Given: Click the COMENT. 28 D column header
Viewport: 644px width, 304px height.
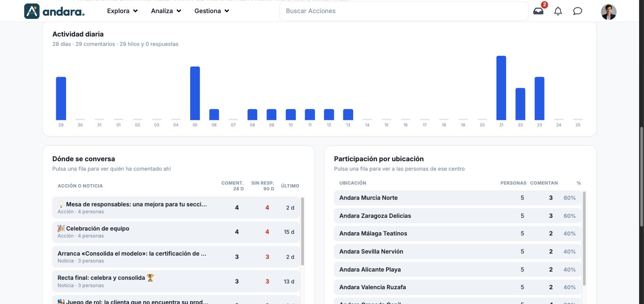Looking at the screenshot, I should pyautogui.click(x=232, y=186).
